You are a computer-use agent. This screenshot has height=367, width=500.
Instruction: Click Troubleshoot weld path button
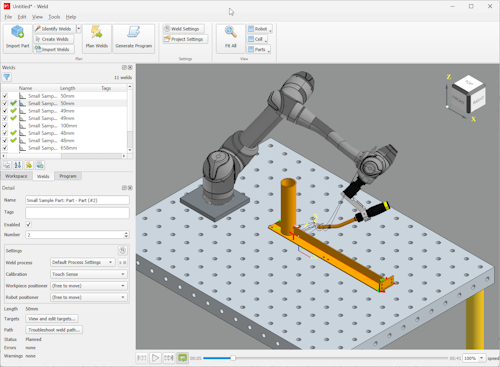tap(54, 330)
